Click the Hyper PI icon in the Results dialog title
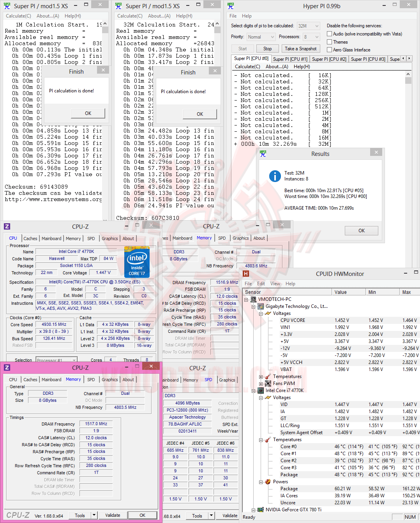 263,154
